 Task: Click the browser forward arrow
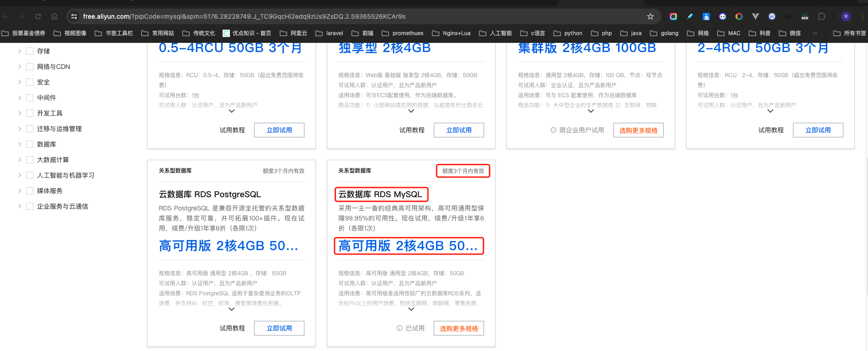(21, 16)
